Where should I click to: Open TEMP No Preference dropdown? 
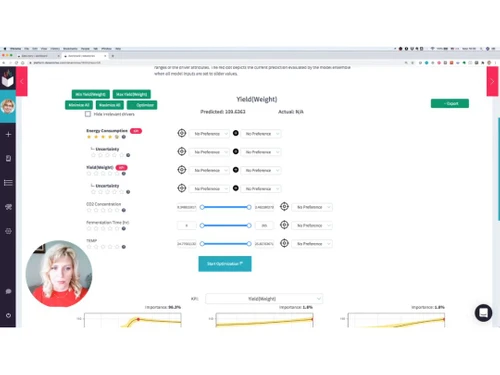point(312,244)
